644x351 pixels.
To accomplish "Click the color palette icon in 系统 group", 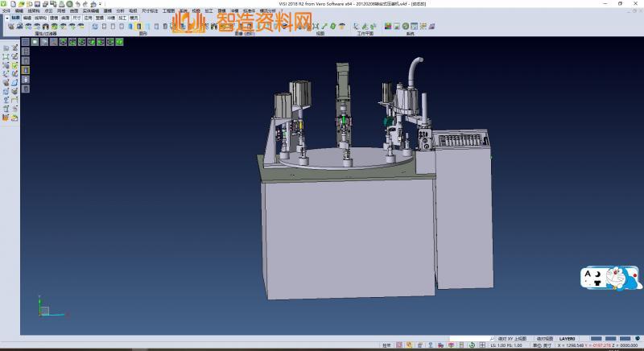I will [388, 26].
